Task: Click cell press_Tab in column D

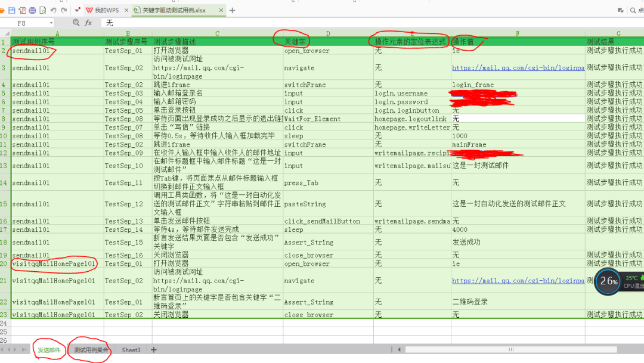Action: click(x=328, y=183)
